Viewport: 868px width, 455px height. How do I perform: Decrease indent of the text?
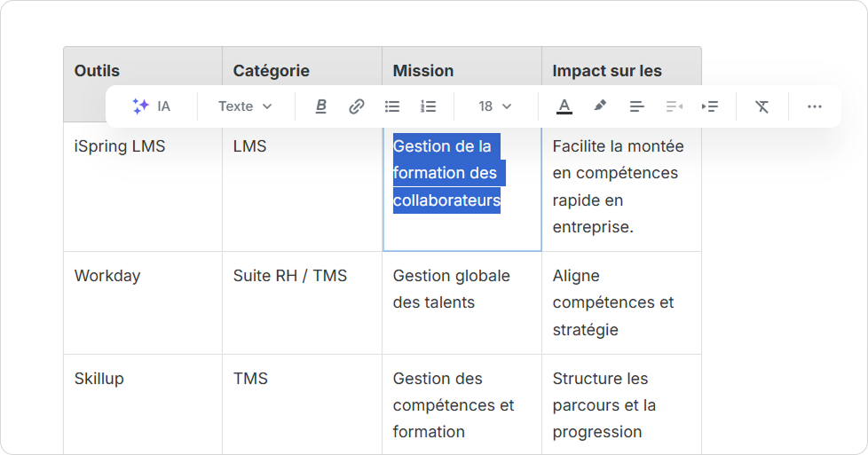pos(674,106)
